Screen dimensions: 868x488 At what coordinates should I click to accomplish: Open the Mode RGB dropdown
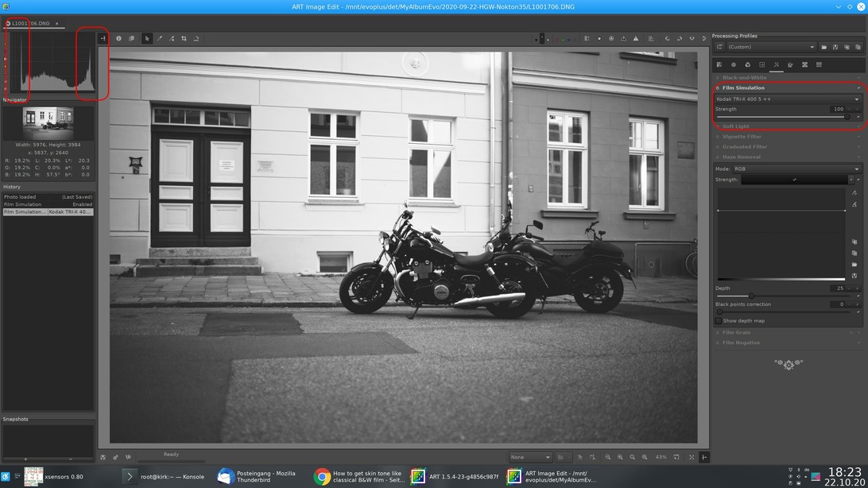pos(796,168)
